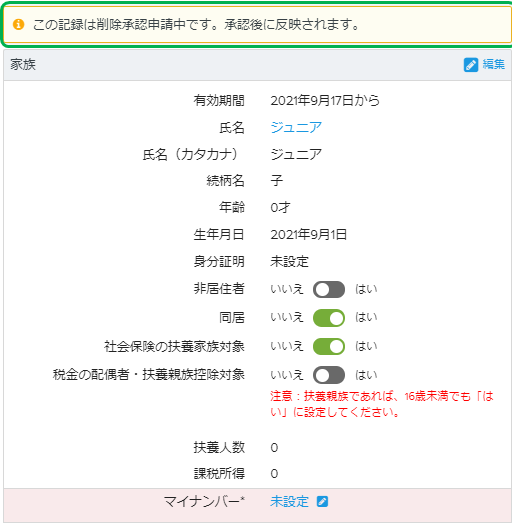Click the 家族 section title
Image resolution: width=512 pixels, height=530 pixels.
[23, 64]
